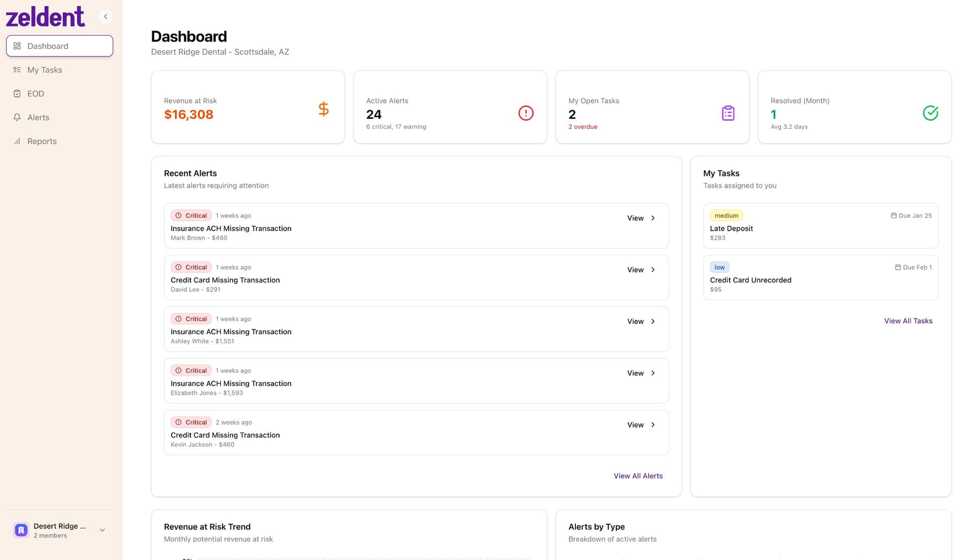The image size is (974, 560).
Task: Click the View All Tasks link
Action: 908,321
